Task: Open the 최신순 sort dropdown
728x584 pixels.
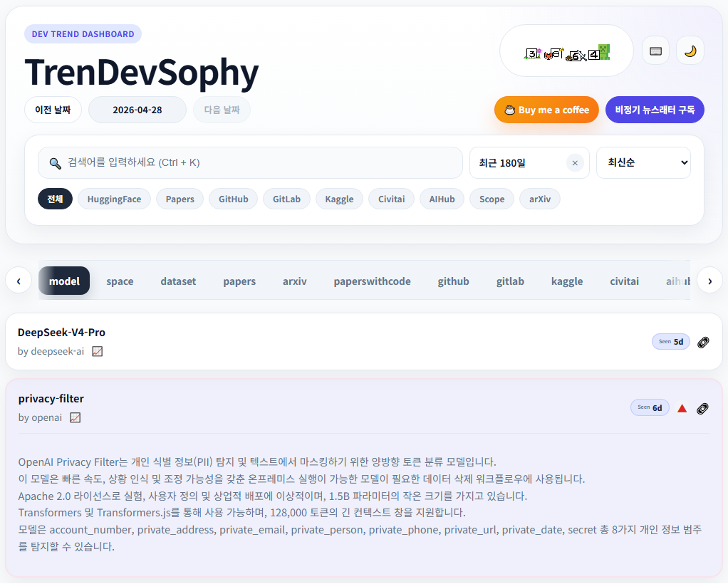Action: 643,163
